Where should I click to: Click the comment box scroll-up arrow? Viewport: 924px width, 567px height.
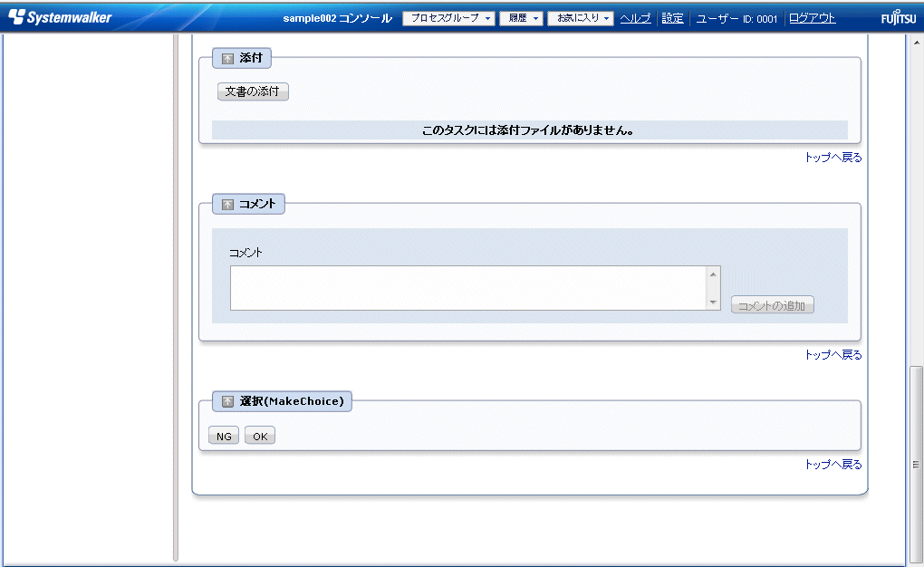point(713,274)
